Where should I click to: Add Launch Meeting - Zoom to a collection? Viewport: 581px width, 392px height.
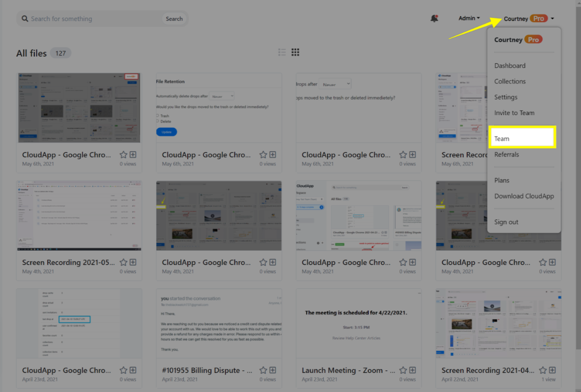[412, 370]
